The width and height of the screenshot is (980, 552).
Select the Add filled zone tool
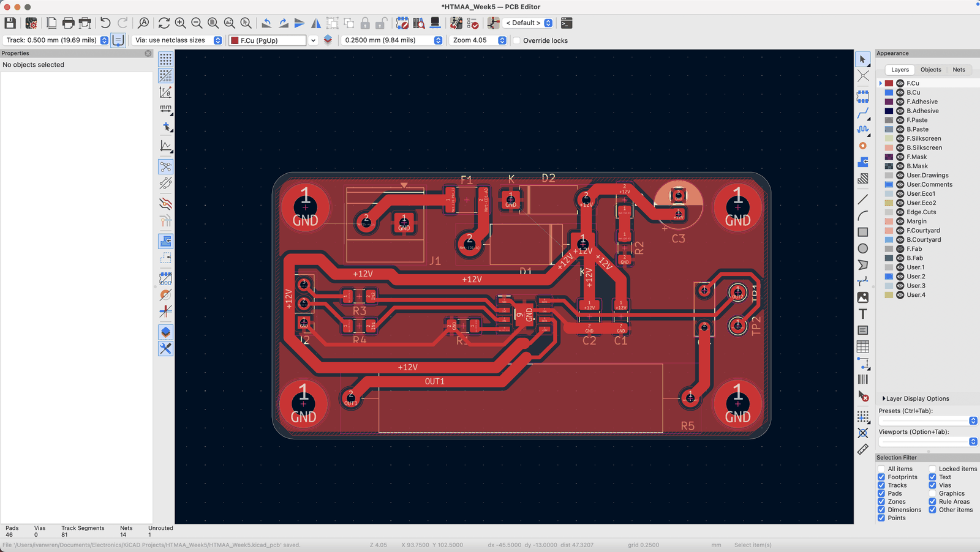point(863,162)
